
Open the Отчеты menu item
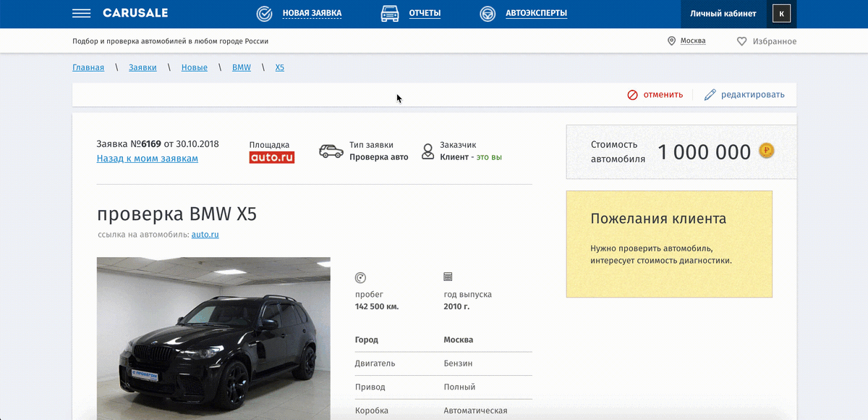425,14
